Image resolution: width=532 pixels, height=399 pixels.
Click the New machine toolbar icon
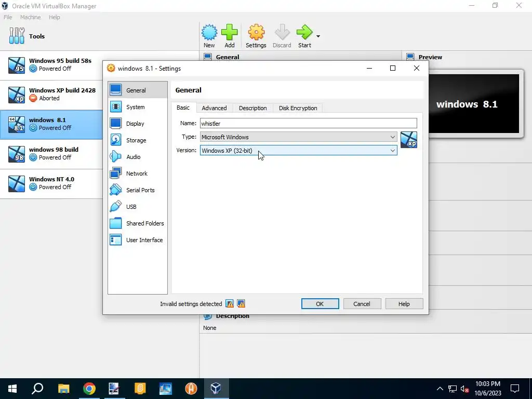[209, 36]
